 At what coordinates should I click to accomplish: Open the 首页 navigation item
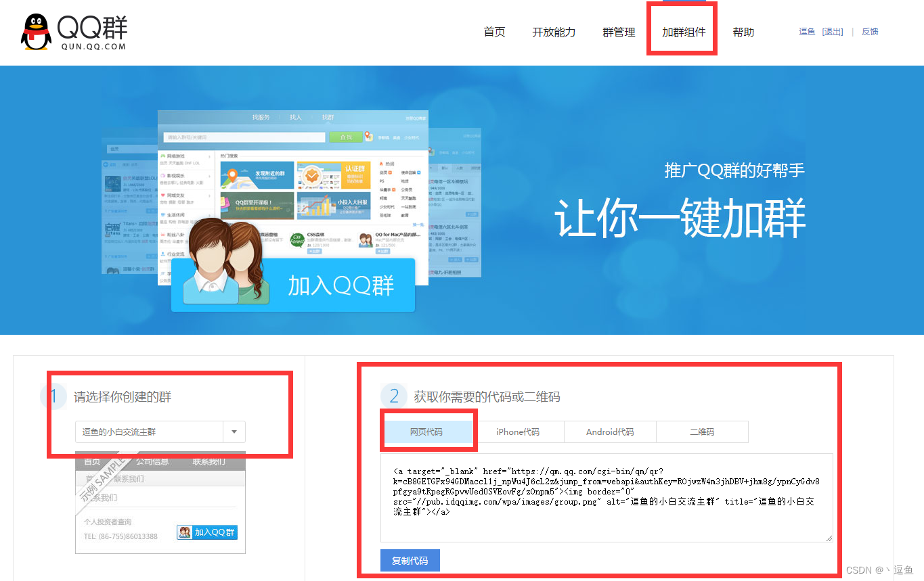494,32
